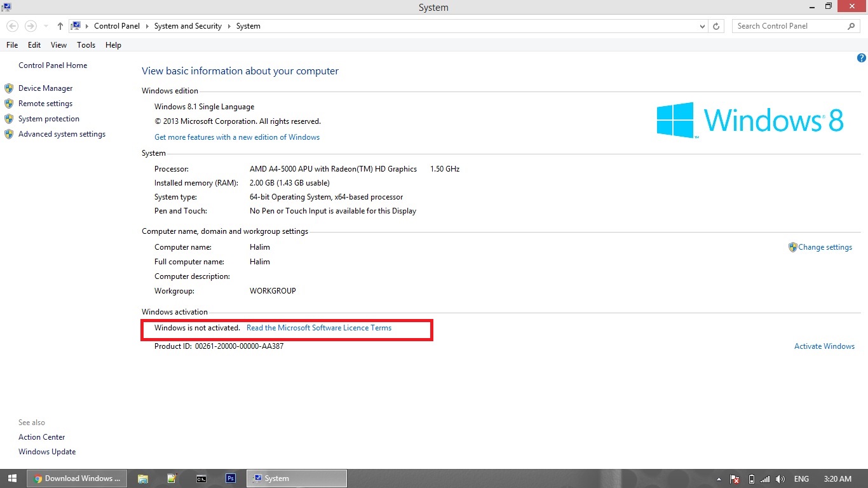Image resolution: width=868 pixels, height=488 pixels.
Task: Open Help with the blue question mark
Action: [861, 58]
